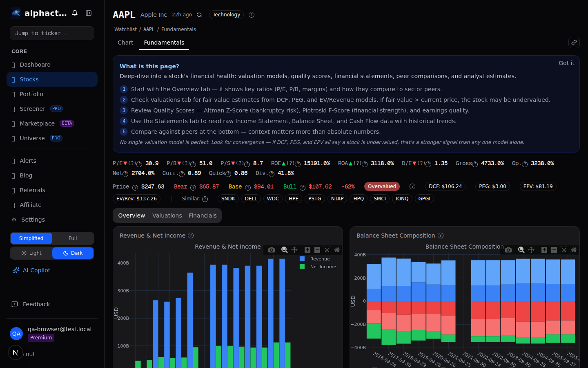Autoscale the Balance Sheet chart

coord(564,250)
